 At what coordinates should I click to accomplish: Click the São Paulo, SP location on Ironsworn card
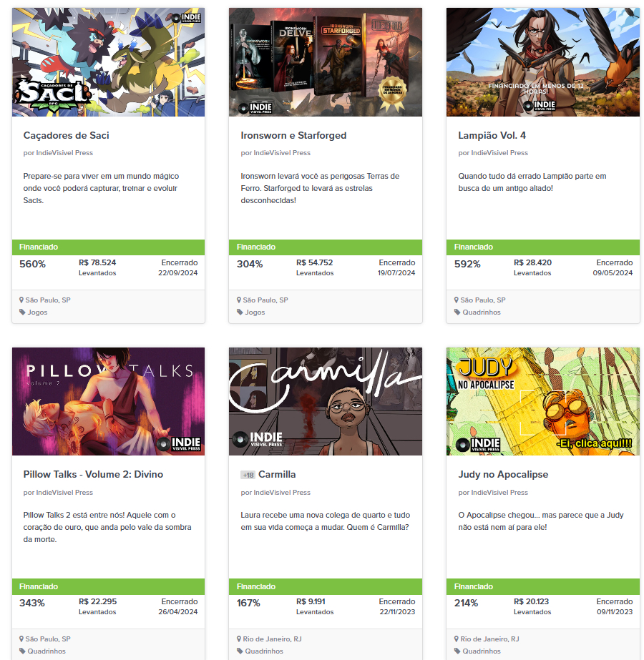pos(265,300)
